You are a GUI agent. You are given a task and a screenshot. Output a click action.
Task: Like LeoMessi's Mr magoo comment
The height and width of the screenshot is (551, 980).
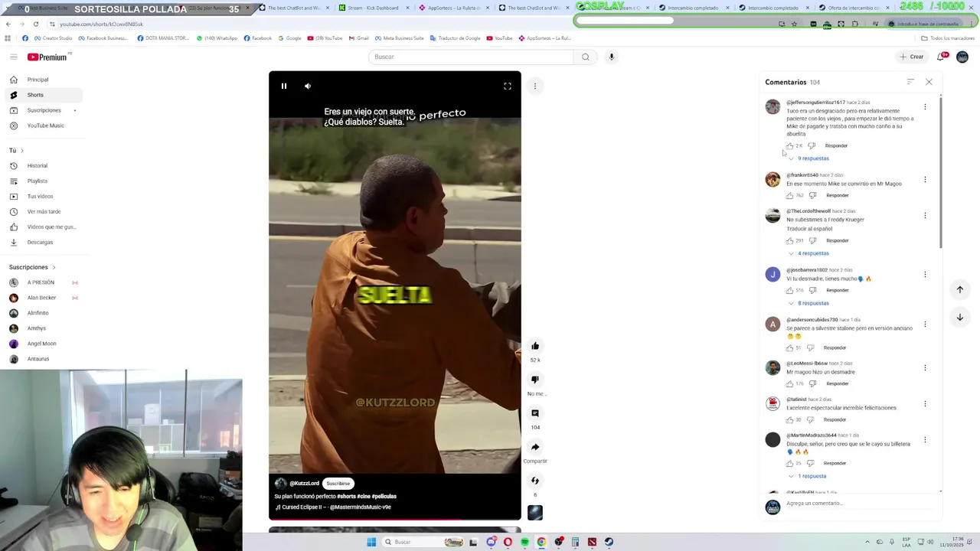(x=789, y=383)
